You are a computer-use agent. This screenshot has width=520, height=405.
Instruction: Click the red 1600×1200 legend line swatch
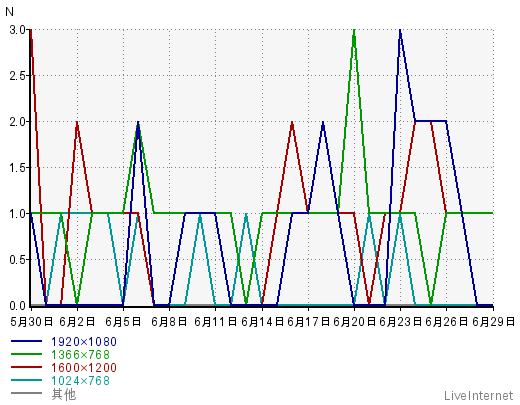pyautogui.click(x=26, y=367)
